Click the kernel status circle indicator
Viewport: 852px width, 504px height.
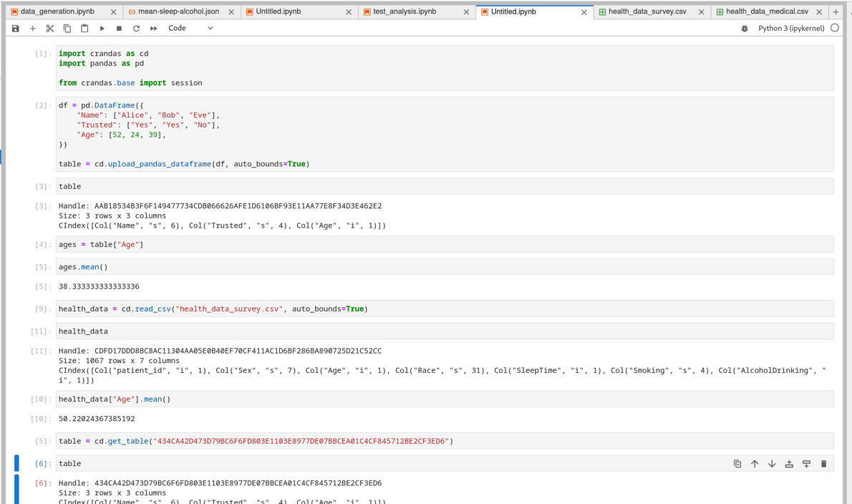coord(833,27)
